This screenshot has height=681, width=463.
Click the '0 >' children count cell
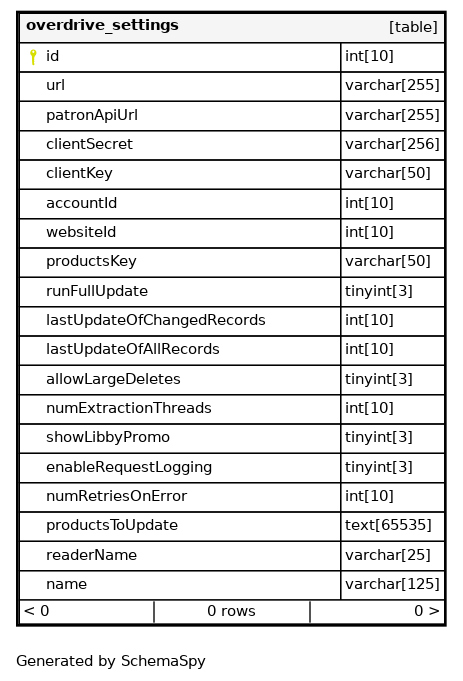pyautogui.click(x=377, y=612)
